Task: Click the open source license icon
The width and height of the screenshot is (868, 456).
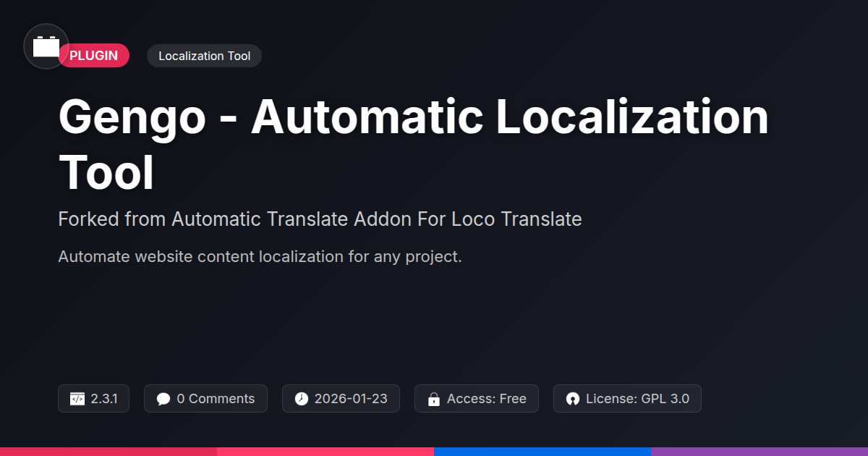Action: (573, 399)
